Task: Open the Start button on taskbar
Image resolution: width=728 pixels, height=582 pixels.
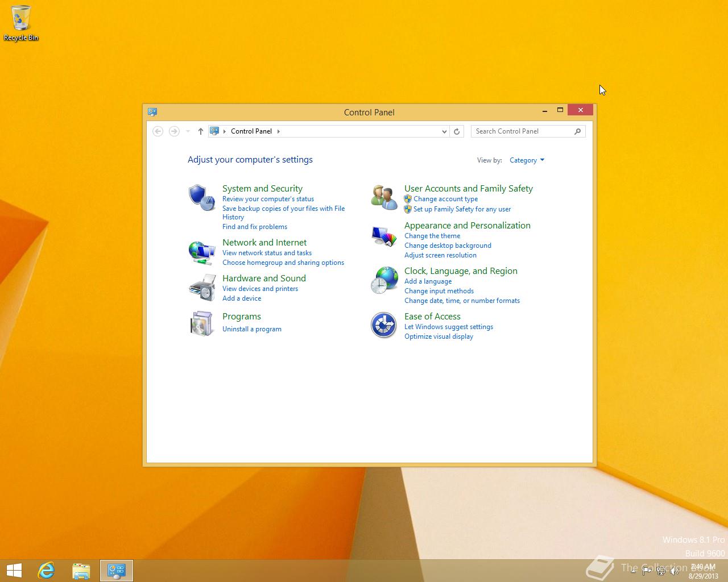Action: point(14,571)
